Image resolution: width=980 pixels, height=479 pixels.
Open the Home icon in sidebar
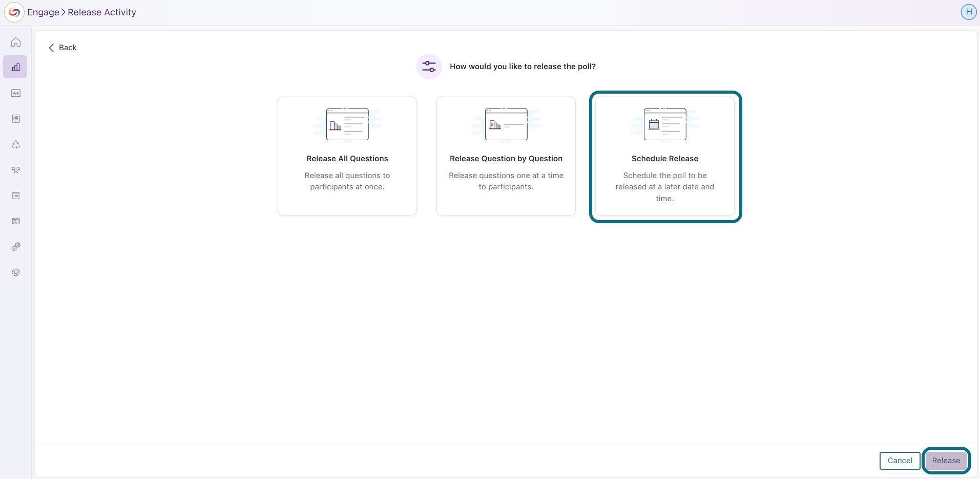(x=16, y=42)
